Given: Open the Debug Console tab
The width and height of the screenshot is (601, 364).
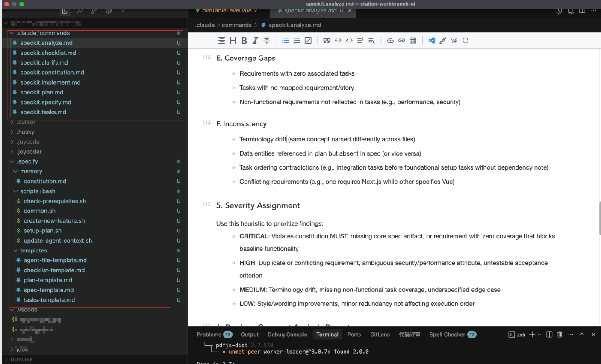Looking at the screenshot, I should point(287,335).
